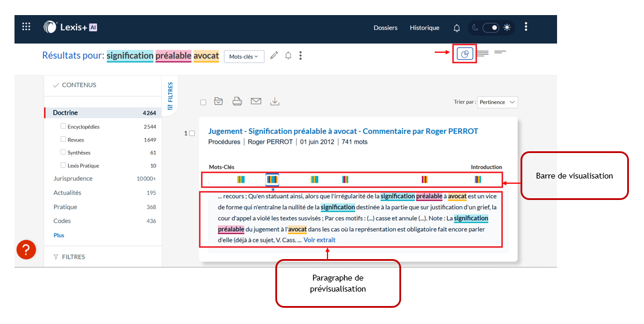This screenshot has width=644, height=324.
Task: Click the highlighted segment in visualization bar
Action: point(272,180)
